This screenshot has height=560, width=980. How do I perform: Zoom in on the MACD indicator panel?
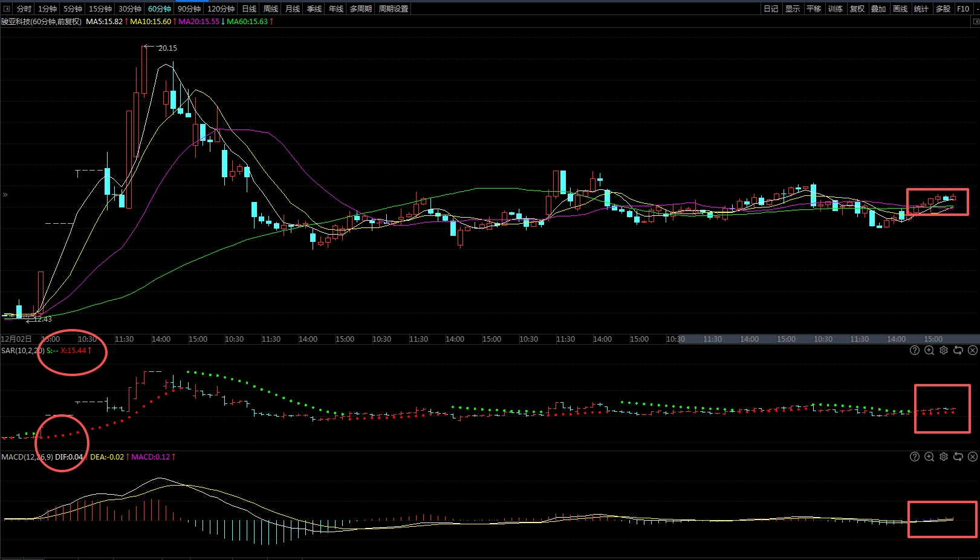point(929,457)
